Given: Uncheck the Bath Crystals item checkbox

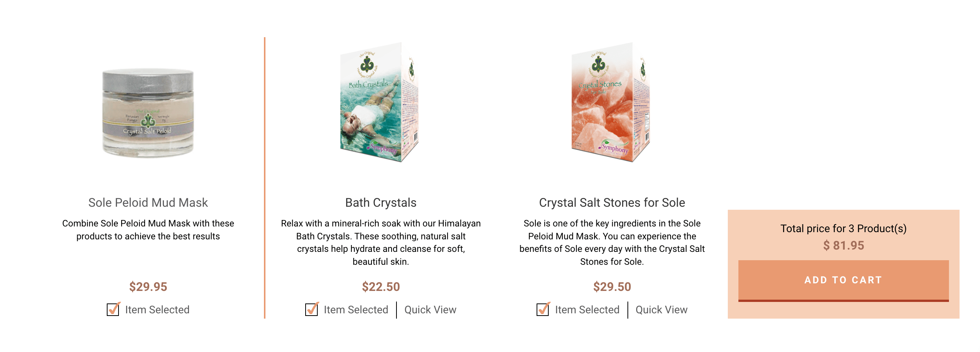Looking at the screenshot, I should click(x=312, y=310).
